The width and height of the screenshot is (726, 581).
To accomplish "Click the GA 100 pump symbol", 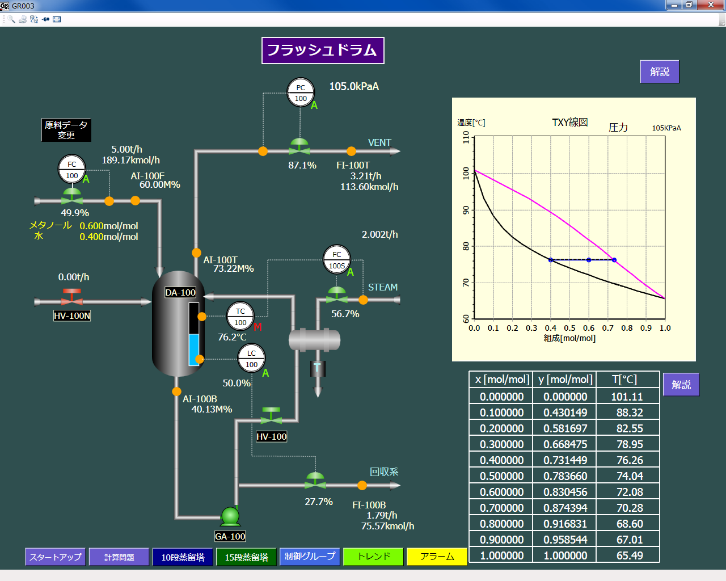I will coord(231,516).
